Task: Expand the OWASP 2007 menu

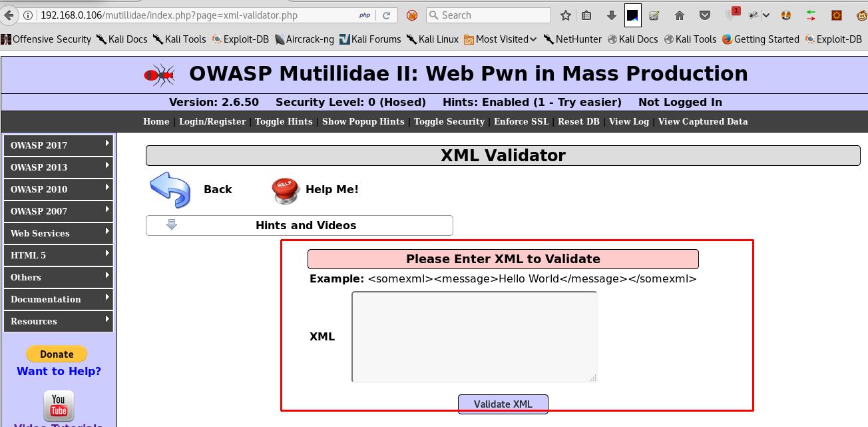Action: coord(59,211)
